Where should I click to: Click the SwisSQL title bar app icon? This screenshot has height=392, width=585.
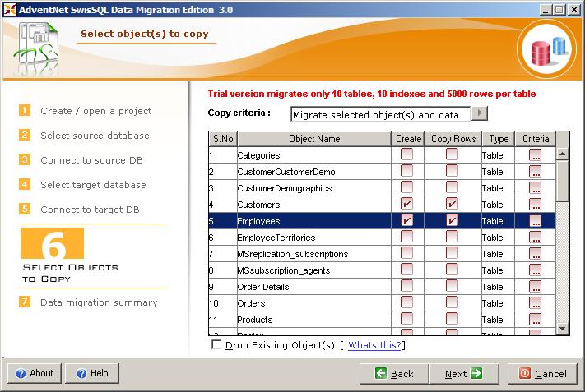10,9
